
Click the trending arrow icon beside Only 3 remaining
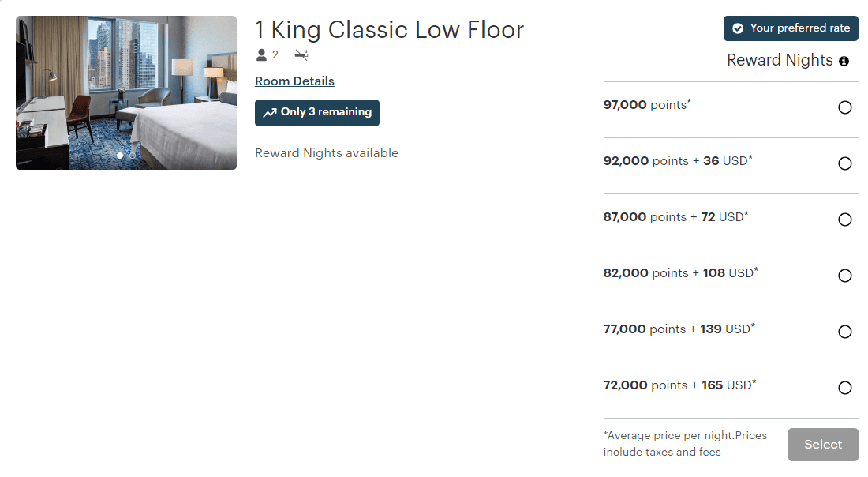click(270, 112)
